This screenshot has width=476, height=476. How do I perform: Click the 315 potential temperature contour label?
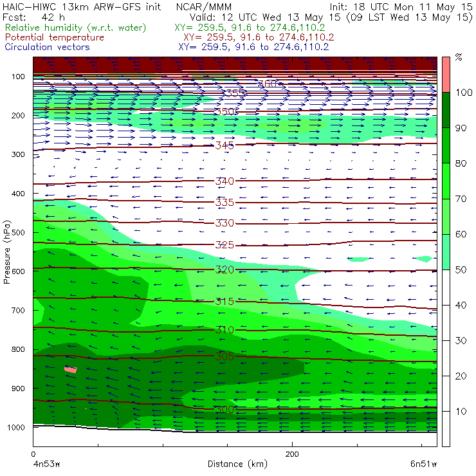pyautogui.click(x=224, y=302)
